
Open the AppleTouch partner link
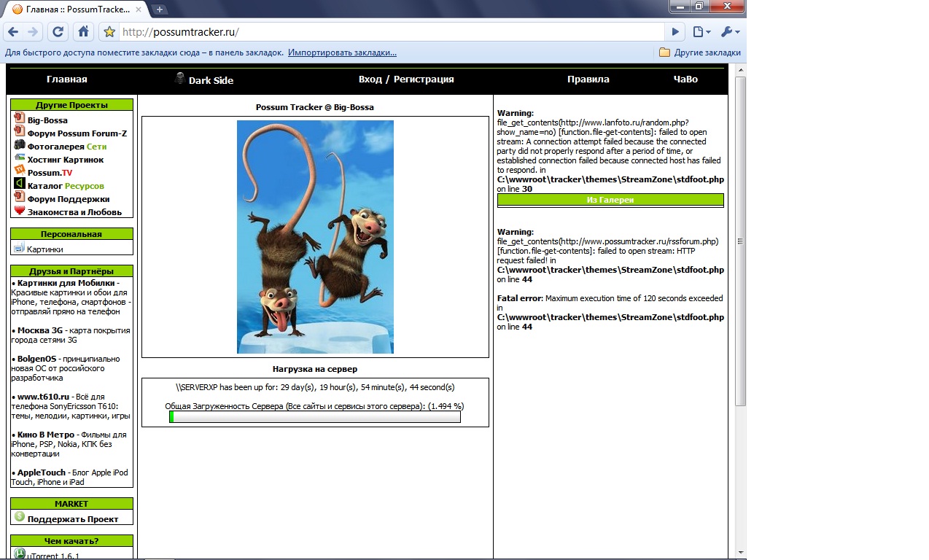click(x=42, y=472)
